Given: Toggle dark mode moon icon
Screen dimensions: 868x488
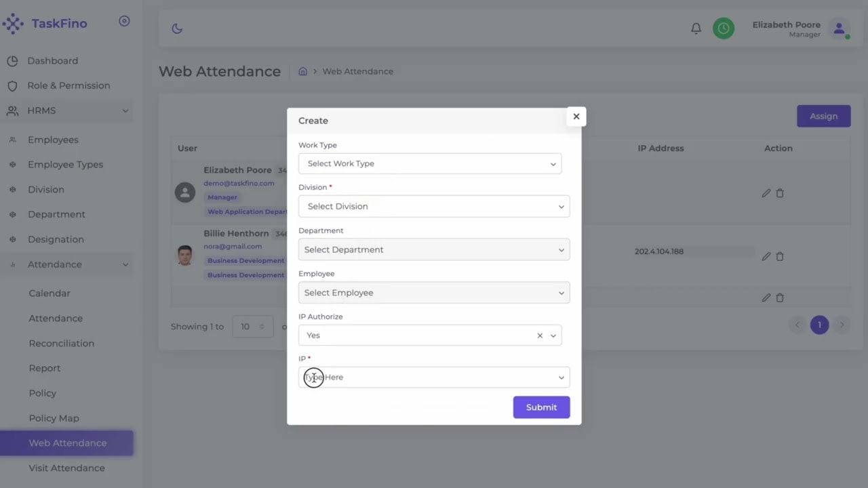Looking at the screenshot, I should coord(177,28).
